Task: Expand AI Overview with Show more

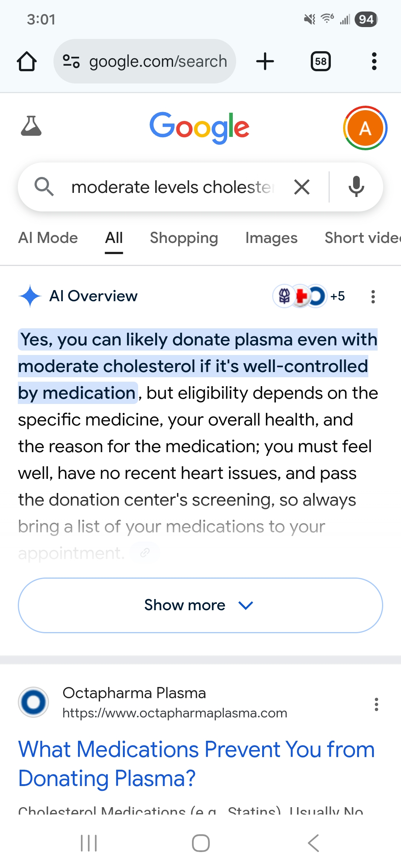Action: coord(200,605)
